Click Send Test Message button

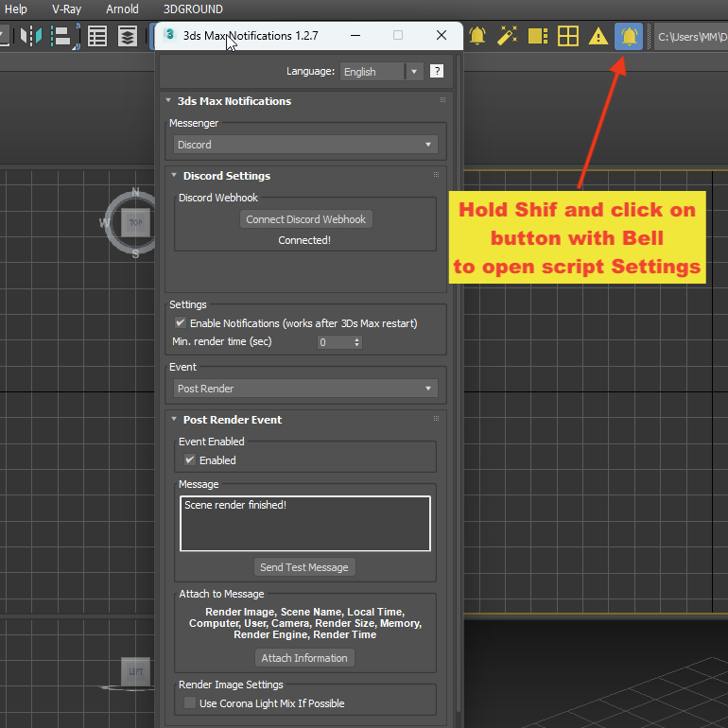click(x=304, y=567)
